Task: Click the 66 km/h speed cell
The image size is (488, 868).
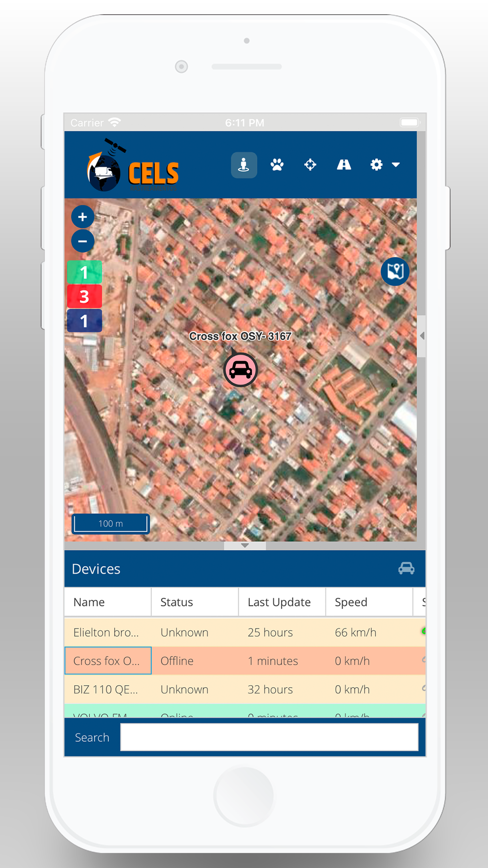Action: [x=369, y=632]
